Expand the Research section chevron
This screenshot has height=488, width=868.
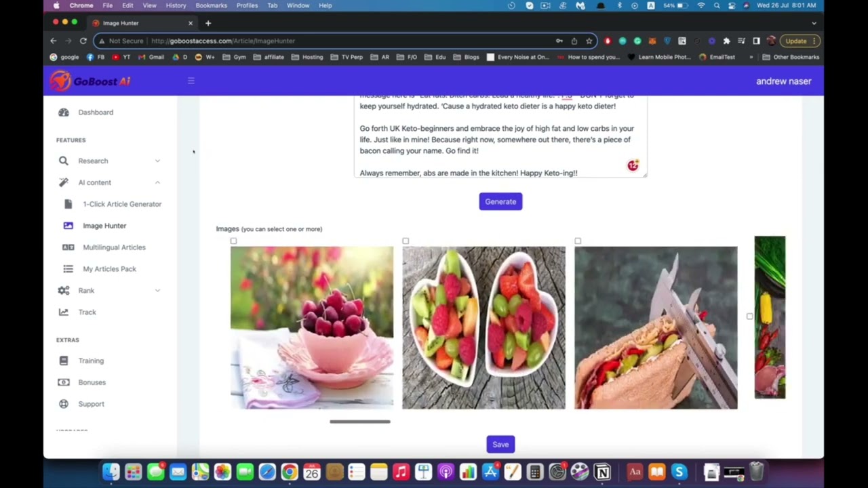[x=157, y=161]
